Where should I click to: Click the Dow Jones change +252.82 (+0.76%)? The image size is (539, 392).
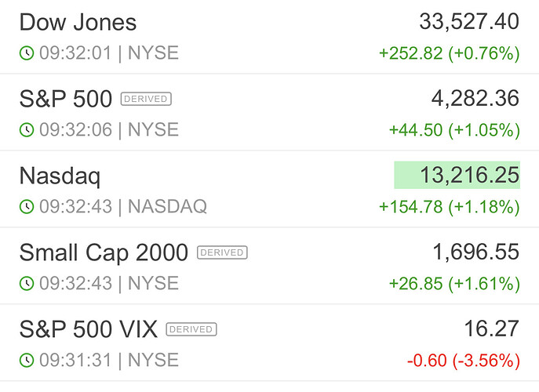(449, 53)
